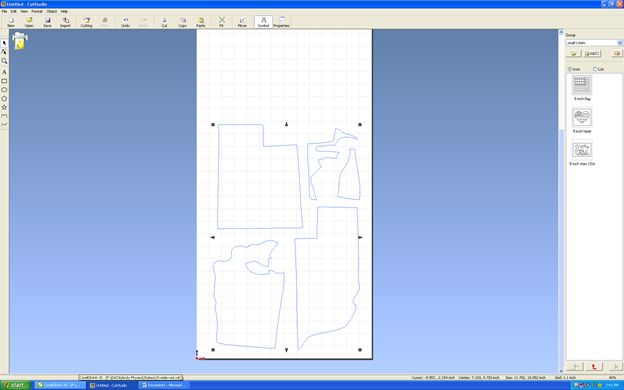The width and height of the screenshot is (624, 390).
Task: Click the bottom-right selection handle
Action: click(360, 350)
